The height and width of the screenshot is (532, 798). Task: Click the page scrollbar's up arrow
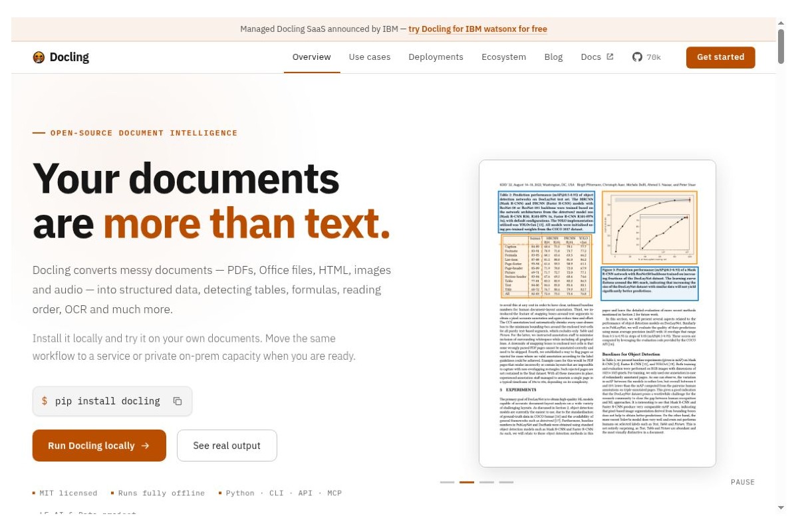tap(781, 24)
